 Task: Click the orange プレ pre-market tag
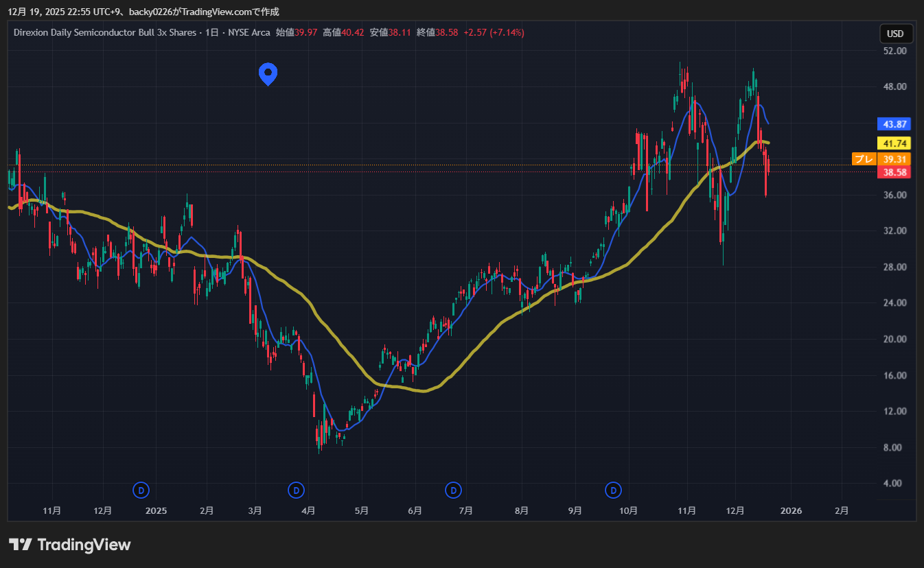pos(864,159)
